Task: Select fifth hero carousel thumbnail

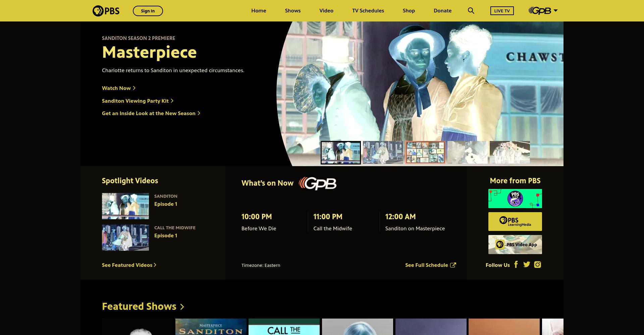Action: [510, 152]
